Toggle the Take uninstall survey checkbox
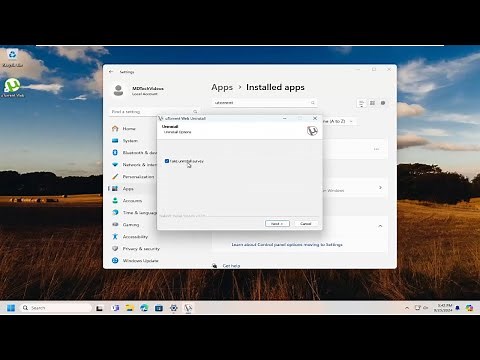 click(x=167, y=161)
